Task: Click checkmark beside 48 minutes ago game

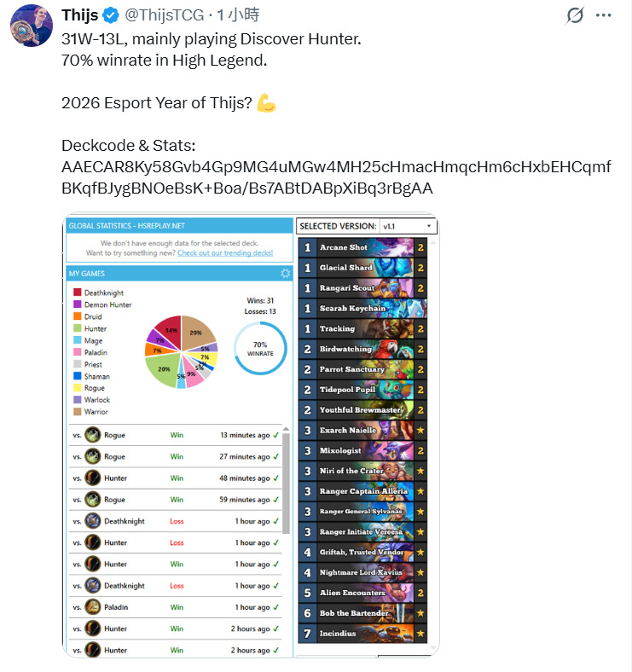Action: tap(275, 478)
